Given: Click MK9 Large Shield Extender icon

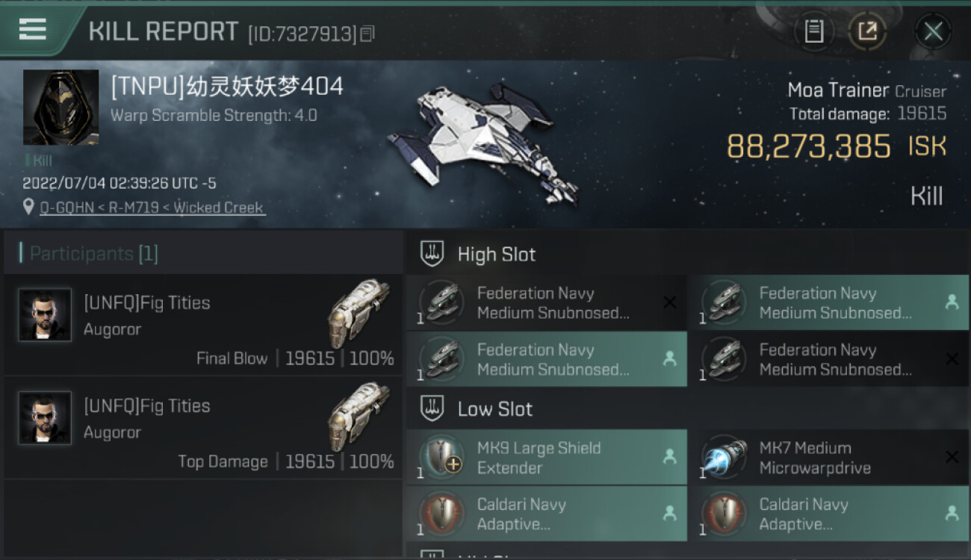Looking at the screenshot, I should click(442, 456).
